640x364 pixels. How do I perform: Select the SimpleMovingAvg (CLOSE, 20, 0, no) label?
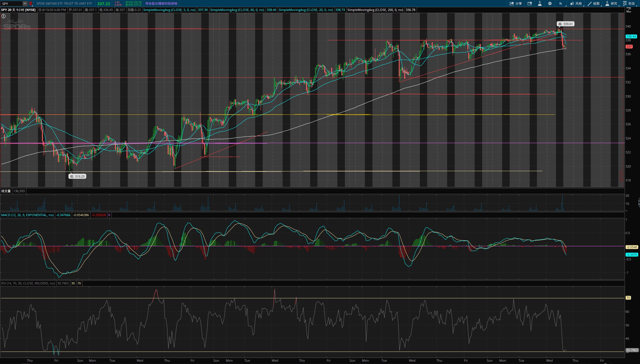tap(306, 10)
